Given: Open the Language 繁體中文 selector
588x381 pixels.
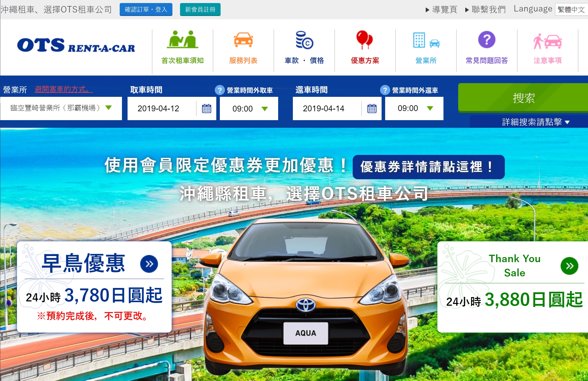Looking at the screenshot, I should click(x=571, y=9).
